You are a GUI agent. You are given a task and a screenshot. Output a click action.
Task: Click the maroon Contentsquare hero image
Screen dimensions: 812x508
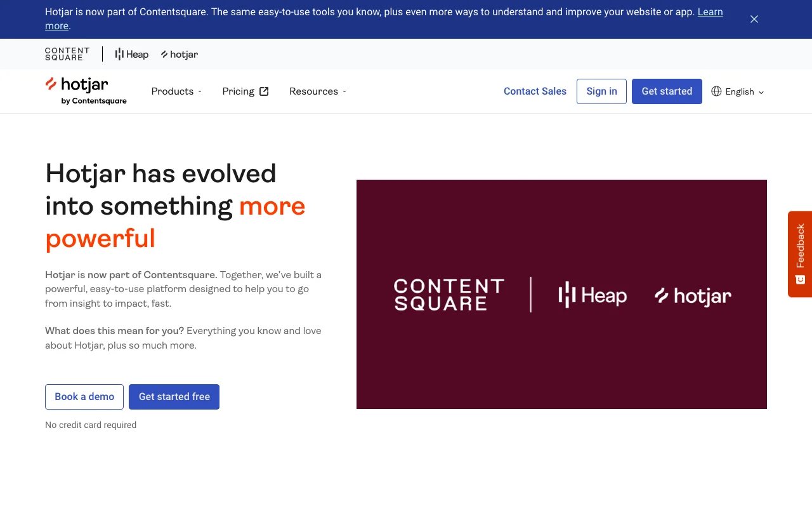pos(561,294)
